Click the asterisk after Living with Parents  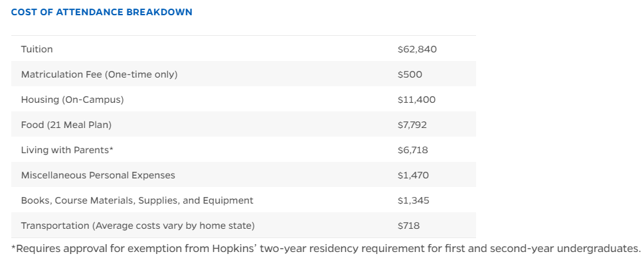tap(112, 149)
